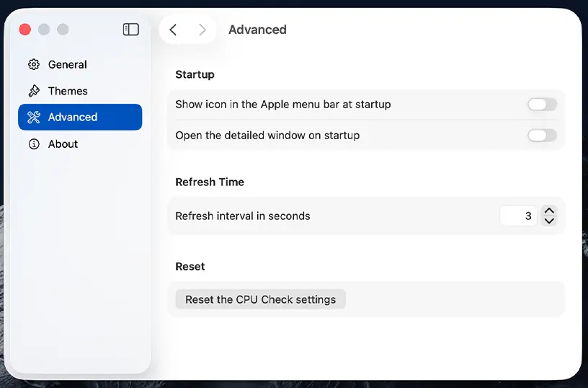Increase refresh interval with the up stepper arrow
This screenshot has height=388, width=588.
[550, 211]
